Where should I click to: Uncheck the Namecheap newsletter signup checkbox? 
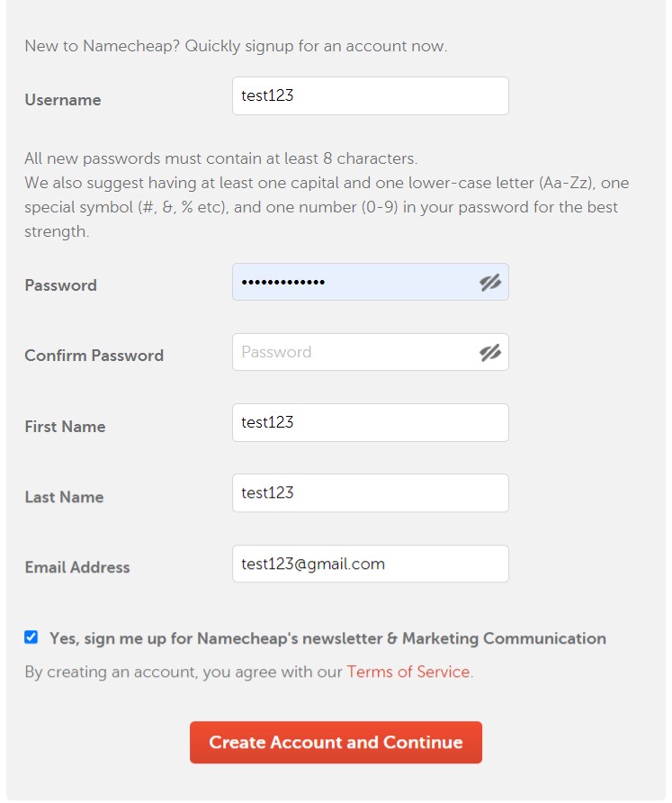coord(31,637)
